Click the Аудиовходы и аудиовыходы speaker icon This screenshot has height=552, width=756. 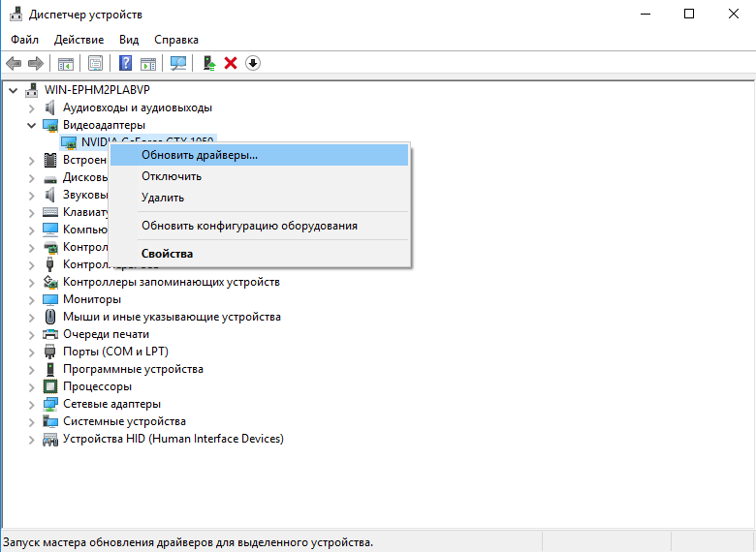pos(50,107)
